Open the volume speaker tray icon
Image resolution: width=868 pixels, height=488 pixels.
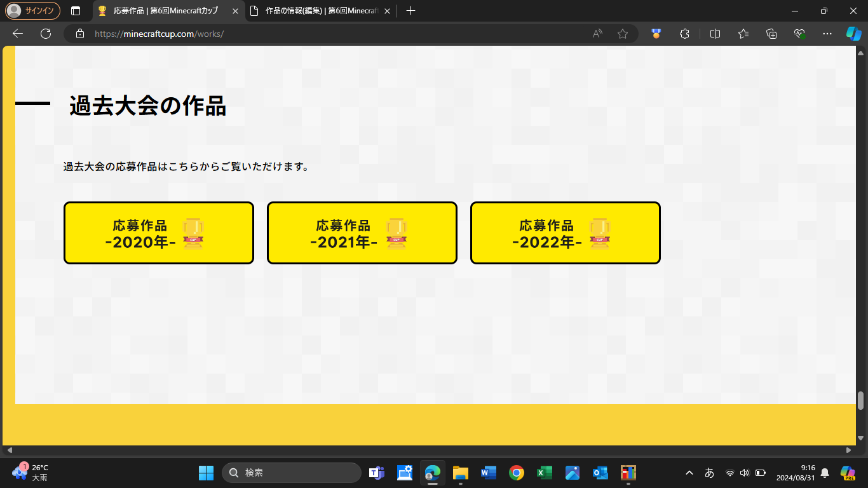(745, 473)
